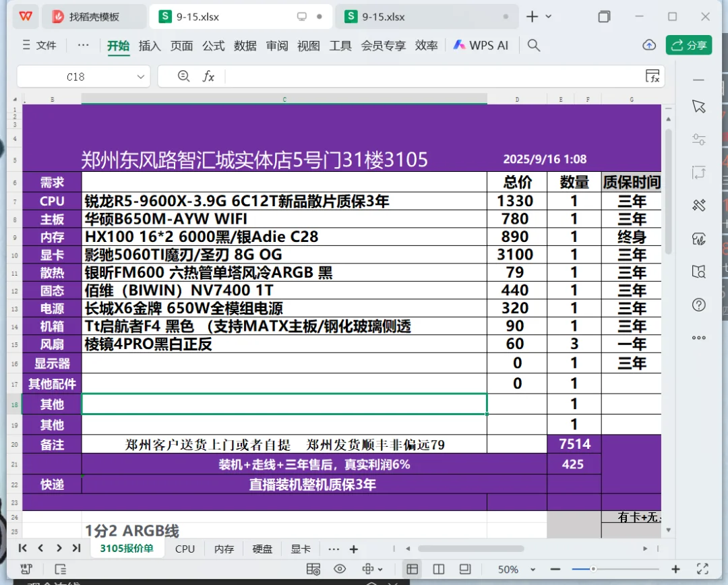Select the 3105报价单 sheet tab

pos(127,549)
